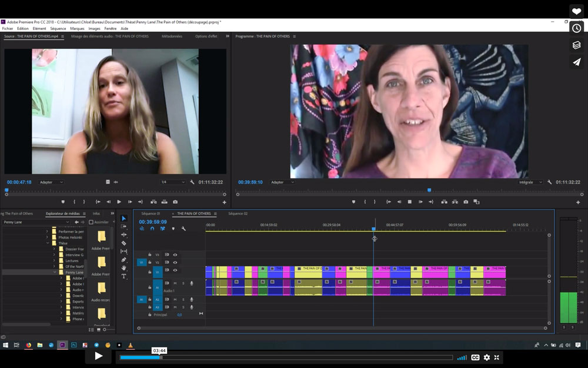Select the Track Select Forward tool
Viewport: 588px width, 368px height.
(x=123, y=227)
